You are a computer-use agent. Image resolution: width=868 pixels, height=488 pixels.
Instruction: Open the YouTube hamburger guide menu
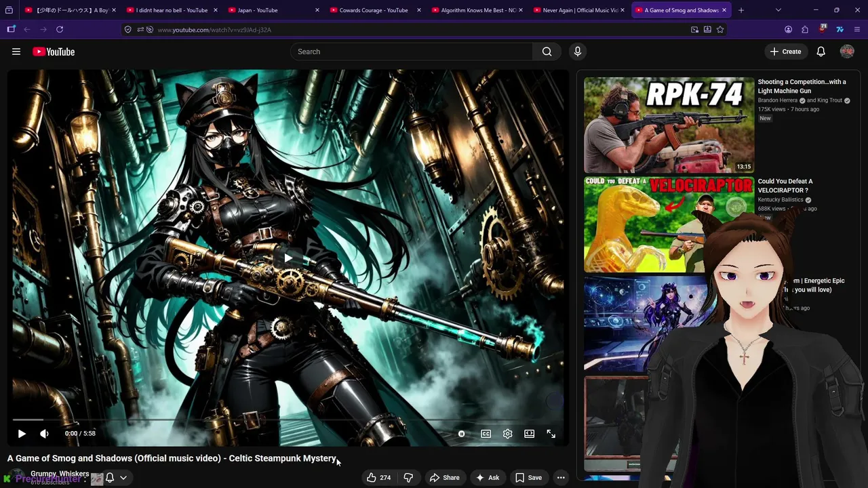coord(16,52)
